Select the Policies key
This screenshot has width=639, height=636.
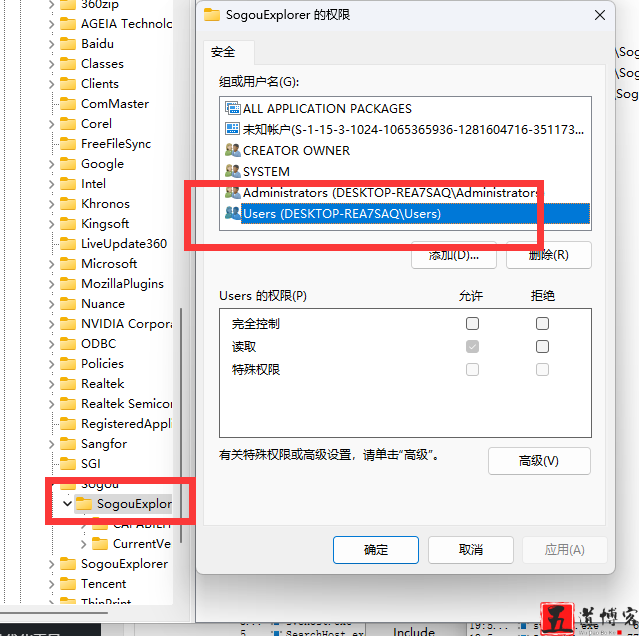point(102,363)
